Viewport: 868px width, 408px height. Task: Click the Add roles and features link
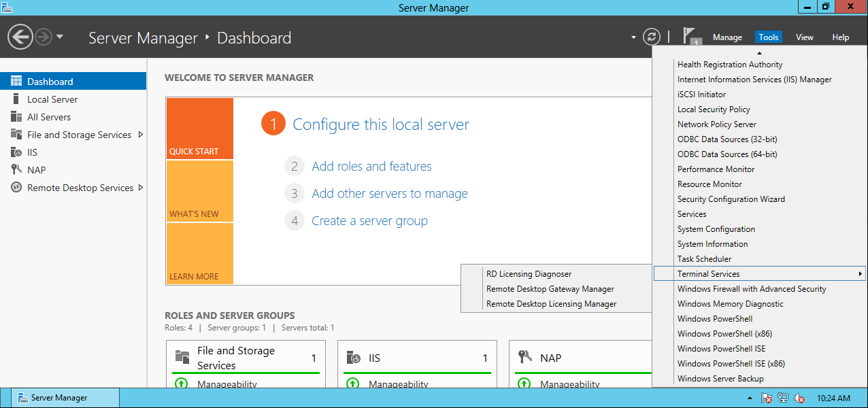point(371,166)
